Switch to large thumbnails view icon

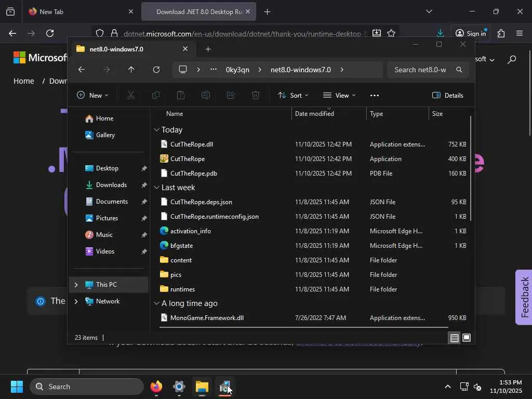click(x=467, y=338)
